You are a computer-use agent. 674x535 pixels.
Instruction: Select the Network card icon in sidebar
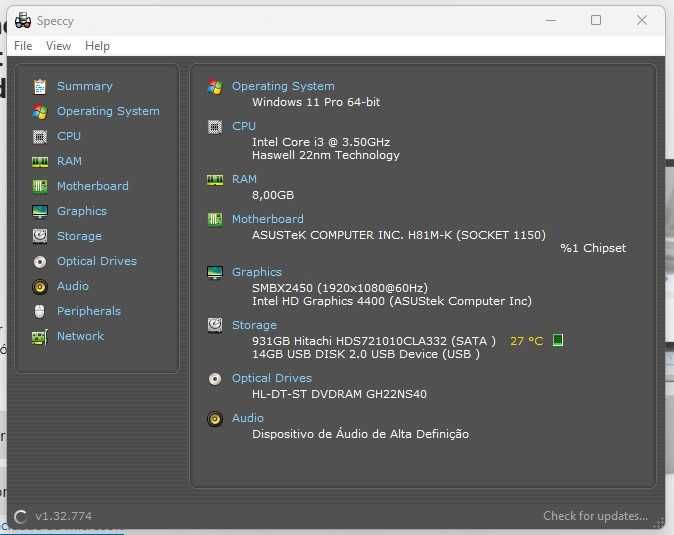[x=40, y=337]
